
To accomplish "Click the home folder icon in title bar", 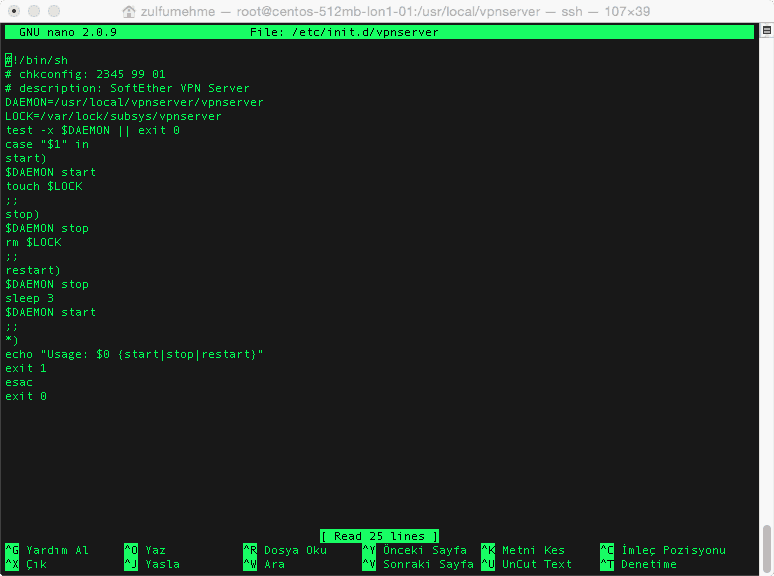I will click(129, 11).
